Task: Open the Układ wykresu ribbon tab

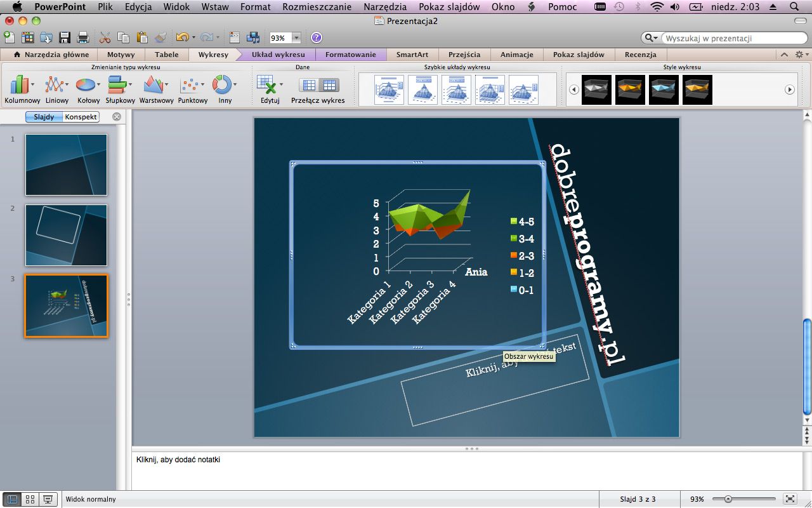Action: point(278,55)
